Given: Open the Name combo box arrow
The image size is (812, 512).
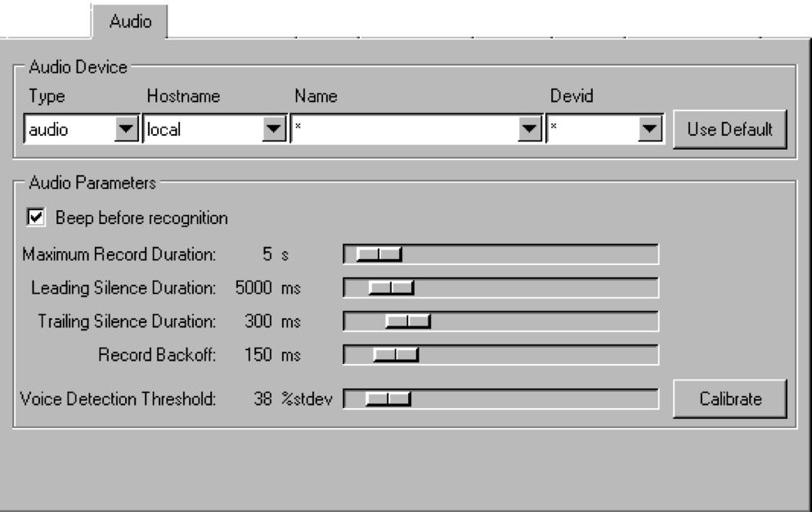Looking at the screenshot, I should [x=529, y=128].
